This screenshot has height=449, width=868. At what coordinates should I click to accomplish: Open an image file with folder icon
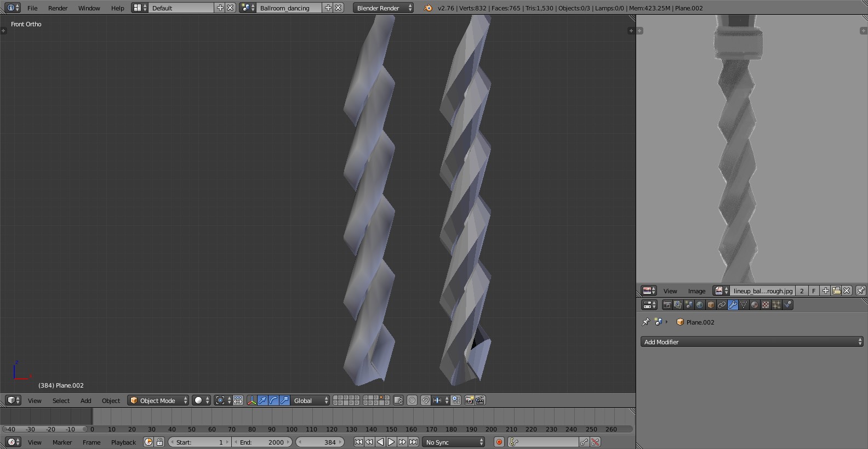point(836,291)
